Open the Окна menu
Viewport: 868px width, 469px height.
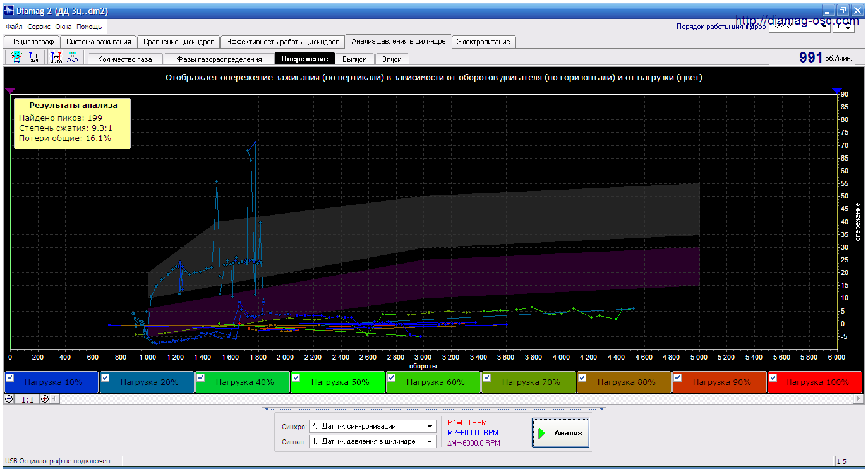63,27
